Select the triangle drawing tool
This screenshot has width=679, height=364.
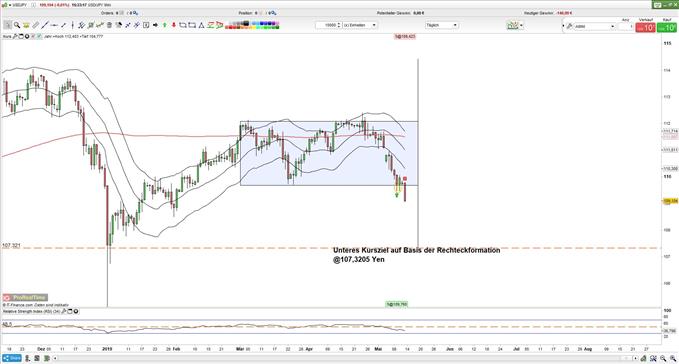click(201, 25)
